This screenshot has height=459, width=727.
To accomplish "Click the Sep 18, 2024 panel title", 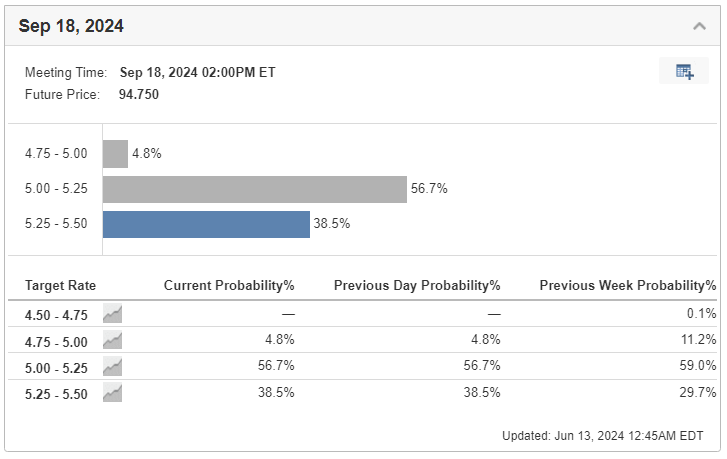I will click(x=71, y=26).
